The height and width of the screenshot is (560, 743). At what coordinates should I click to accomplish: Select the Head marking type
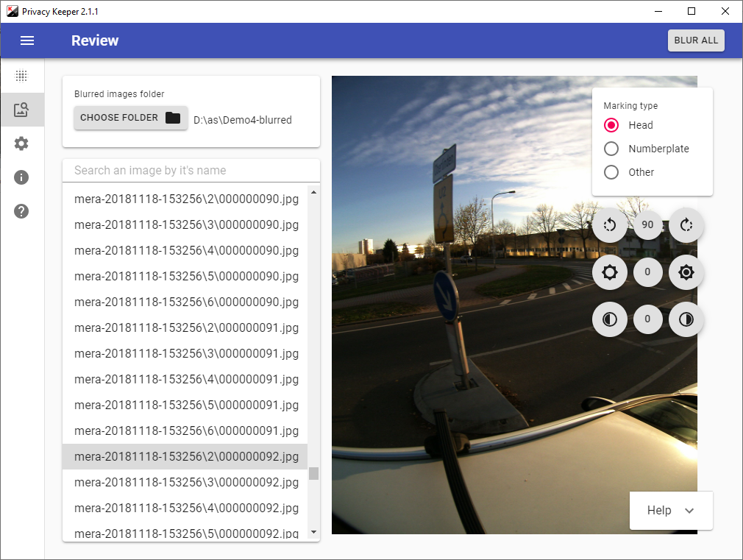click(611, 125)
